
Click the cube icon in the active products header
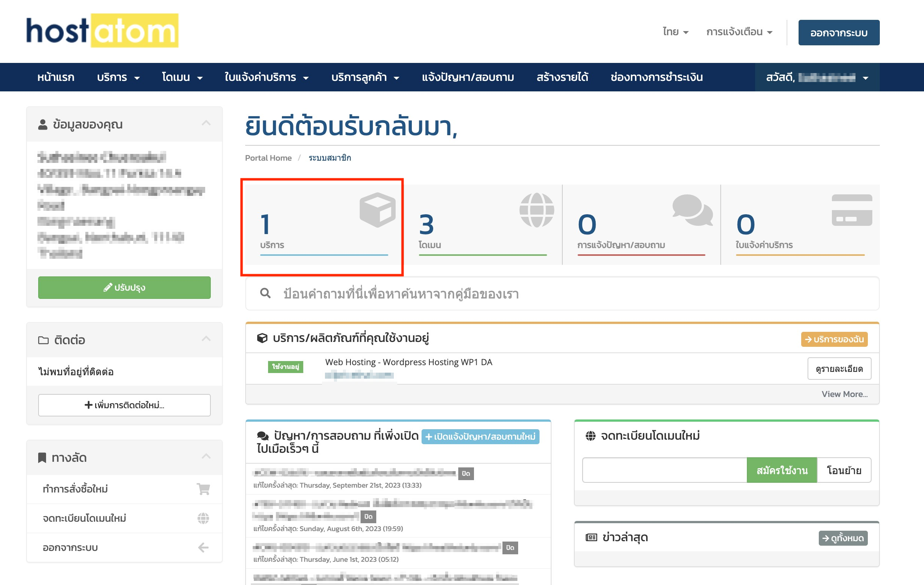pos(262,338)
